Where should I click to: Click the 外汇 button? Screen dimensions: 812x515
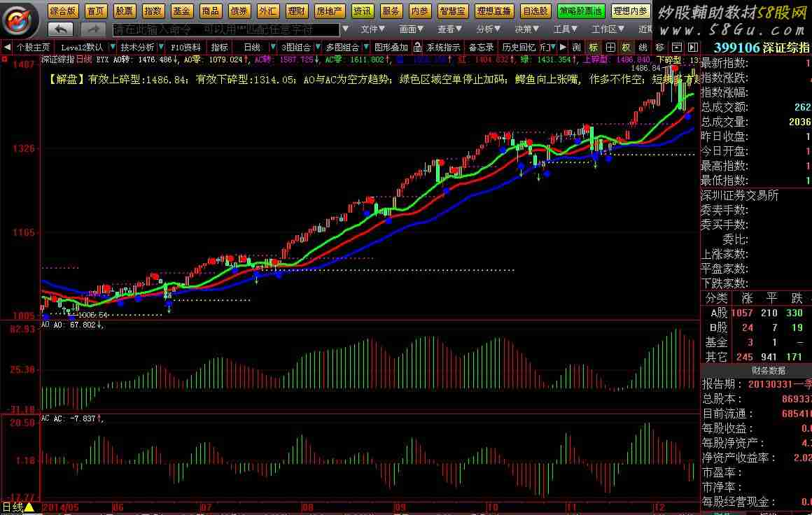point(267,11)
